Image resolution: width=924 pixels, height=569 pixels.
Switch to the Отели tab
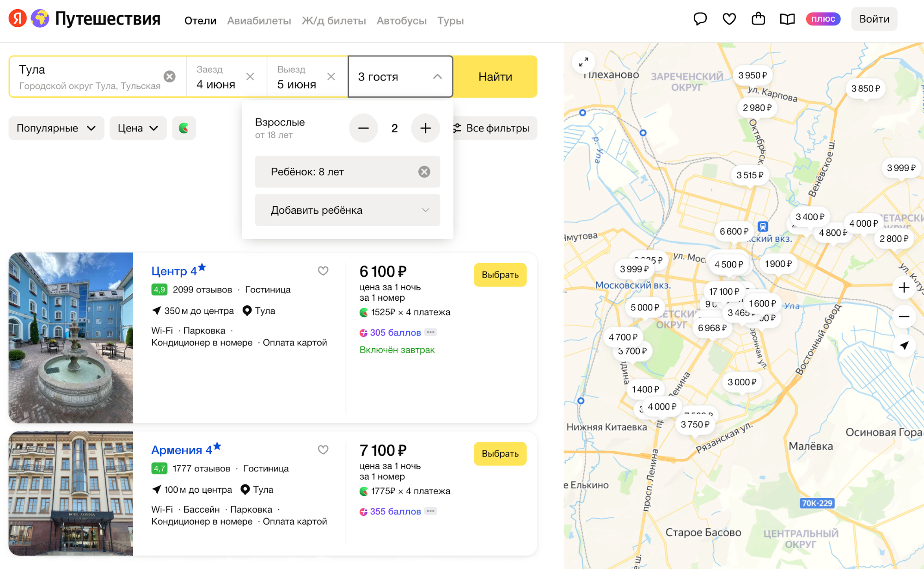(200, 21)
